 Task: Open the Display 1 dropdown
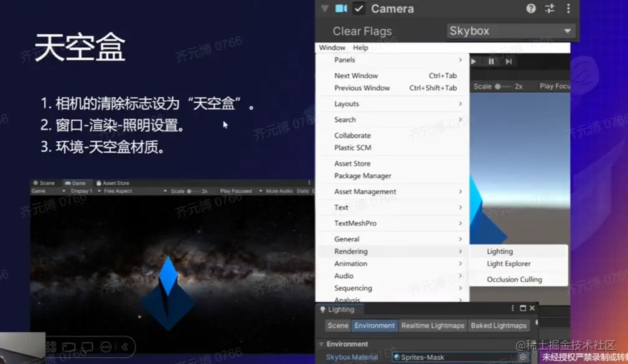point(86,191)
